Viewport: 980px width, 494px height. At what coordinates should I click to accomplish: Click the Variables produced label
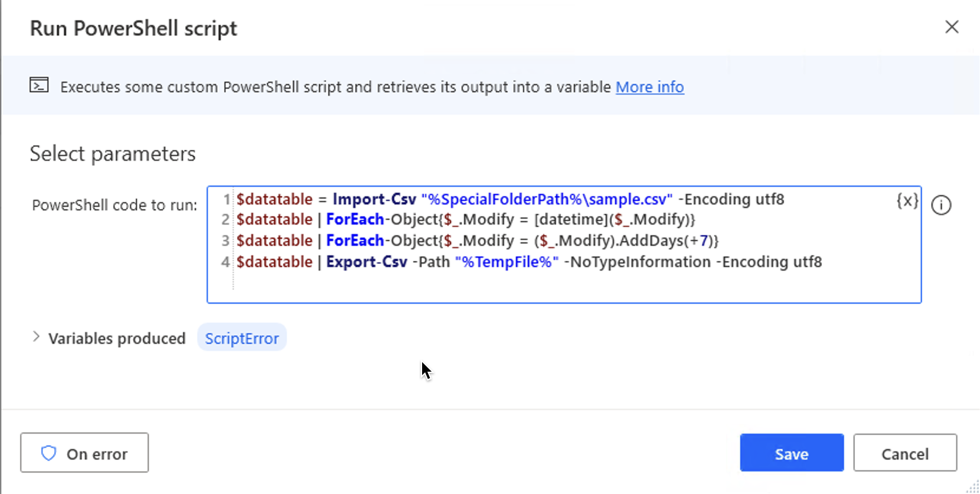[117, 338]
